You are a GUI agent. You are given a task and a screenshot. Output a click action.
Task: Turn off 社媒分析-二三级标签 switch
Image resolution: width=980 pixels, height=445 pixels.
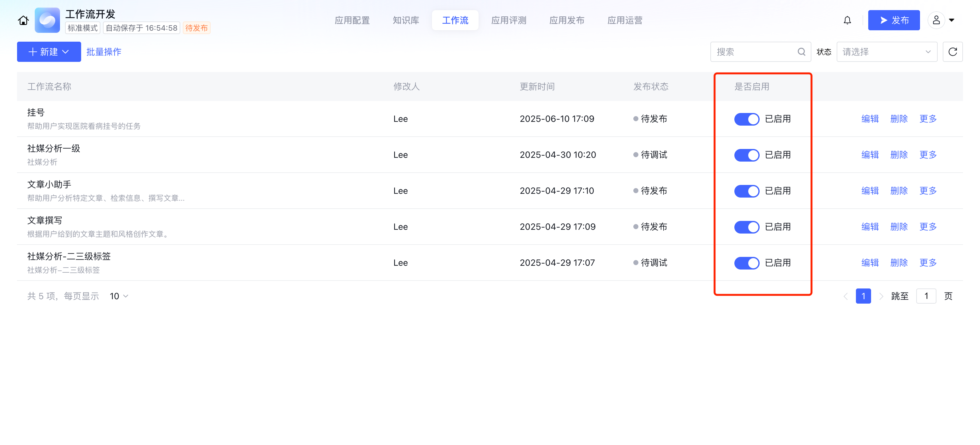click(746, 263)
